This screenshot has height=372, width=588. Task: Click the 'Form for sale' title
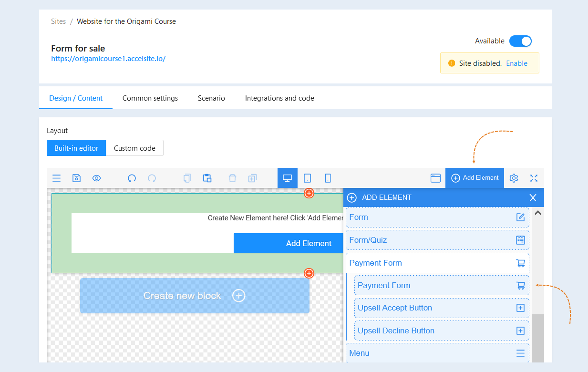coord(78,48)
